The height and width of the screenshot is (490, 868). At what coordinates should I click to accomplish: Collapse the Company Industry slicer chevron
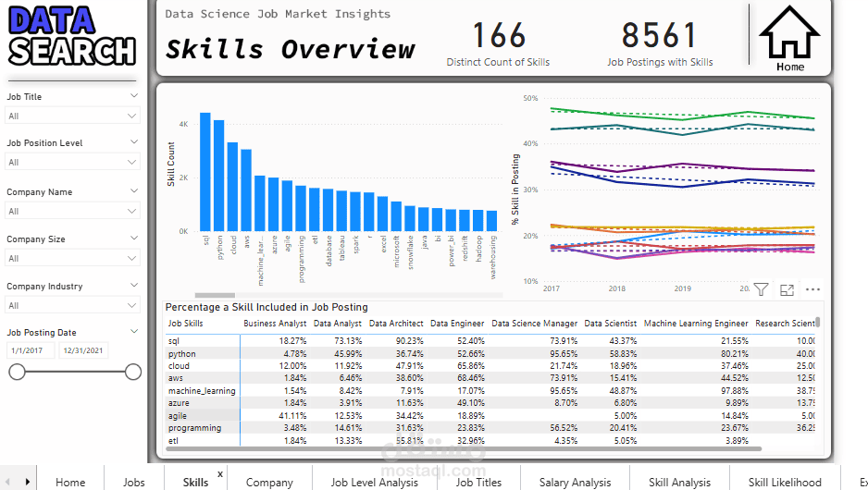[x=134, y=286]
